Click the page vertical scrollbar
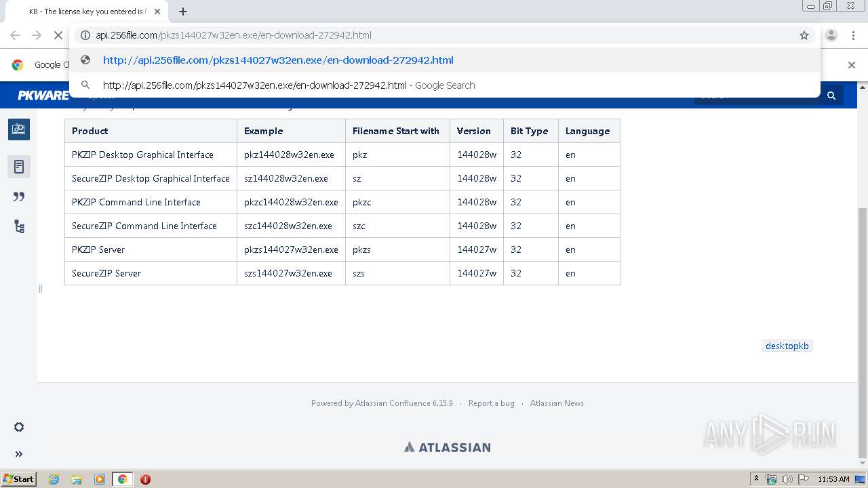The height and width of the screenshot is (488, 868). [x=863, y=332]
